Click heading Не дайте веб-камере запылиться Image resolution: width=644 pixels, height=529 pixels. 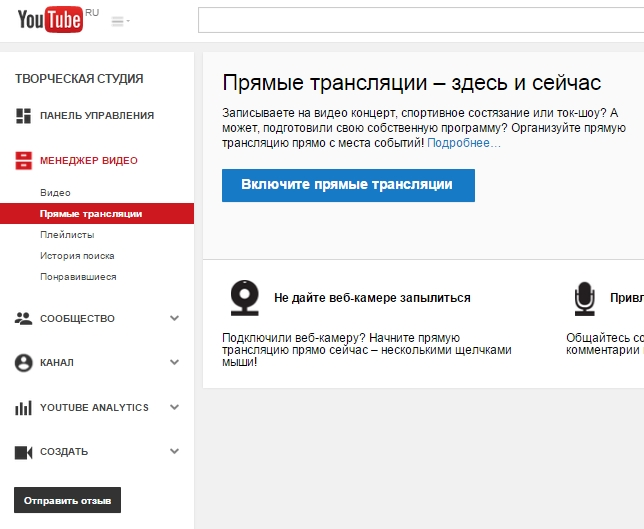[372, 298]
